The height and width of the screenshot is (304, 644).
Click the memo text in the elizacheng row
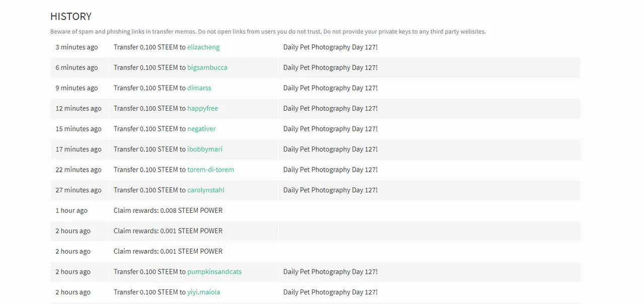330,47
